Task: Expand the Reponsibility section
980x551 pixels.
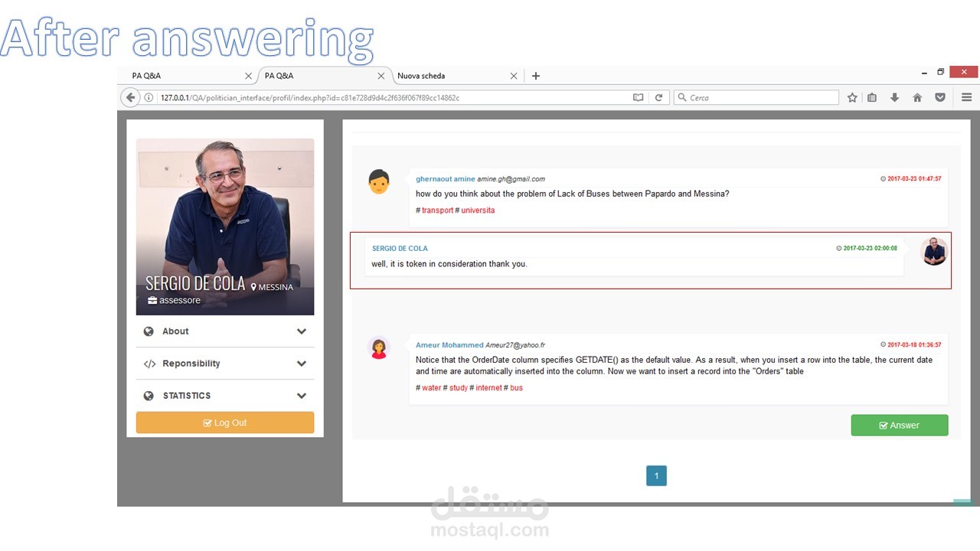Action: [x=225, y=364]
